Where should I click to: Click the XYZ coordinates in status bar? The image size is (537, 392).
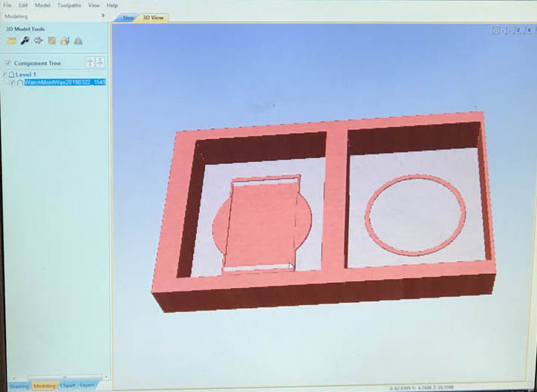(422, 388)
